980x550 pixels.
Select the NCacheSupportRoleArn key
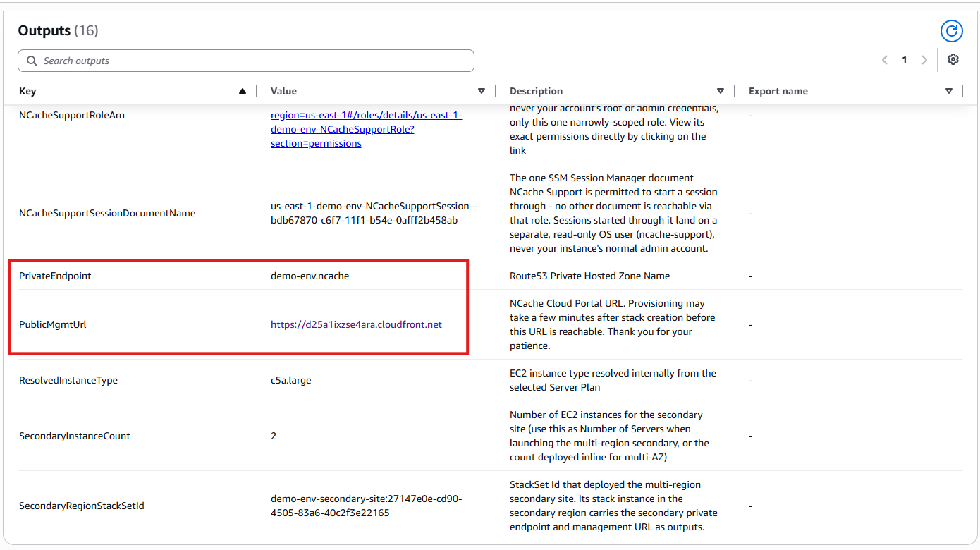pyautogui.click(x=72, y=115)
